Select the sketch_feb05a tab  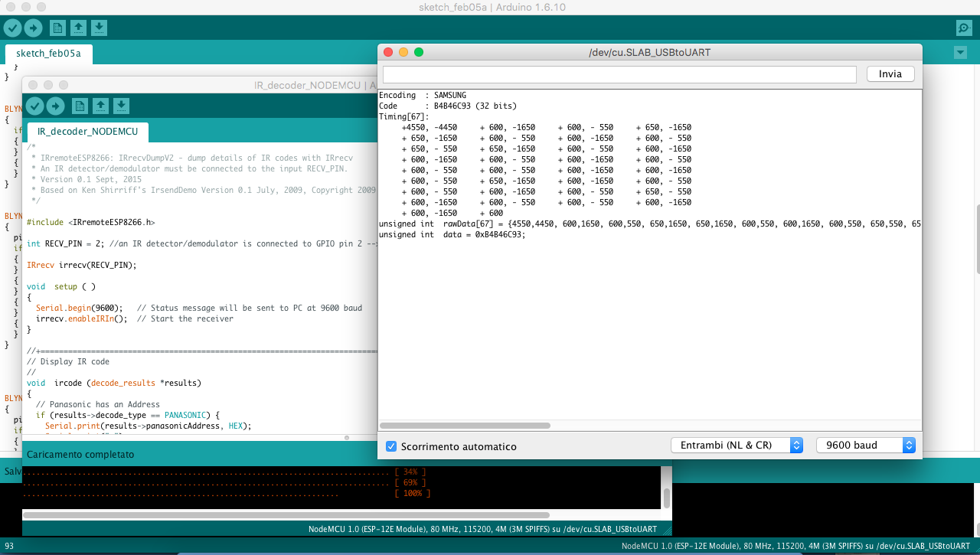tap(48, 54)
